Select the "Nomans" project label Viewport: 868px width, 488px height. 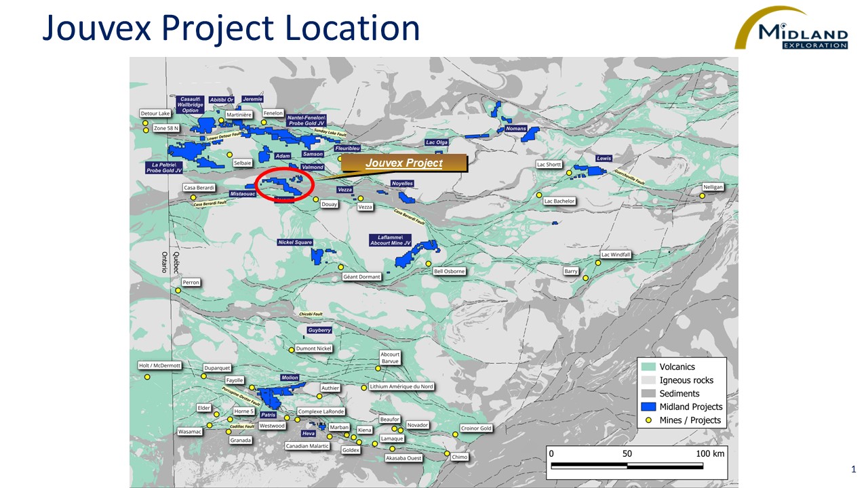coord(516,128)
